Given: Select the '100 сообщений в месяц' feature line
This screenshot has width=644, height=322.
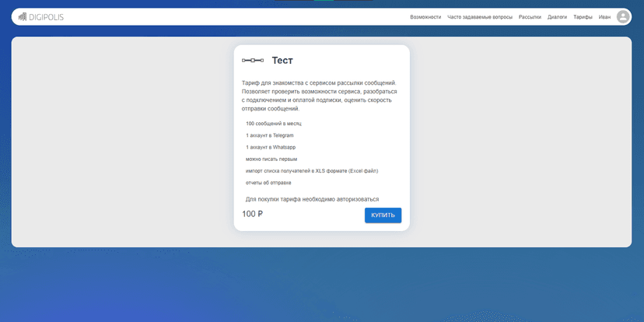Looking at the screenshot, I should coord(273,124).
